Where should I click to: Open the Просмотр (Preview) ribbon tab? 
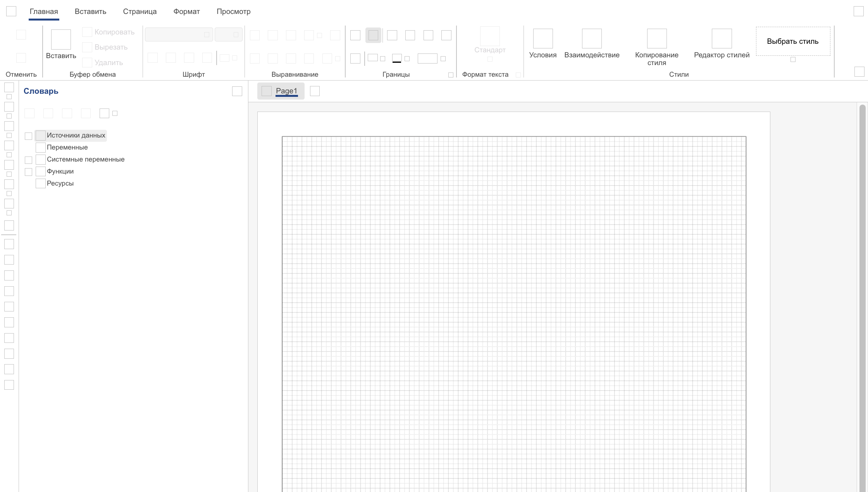click(233, 11)
